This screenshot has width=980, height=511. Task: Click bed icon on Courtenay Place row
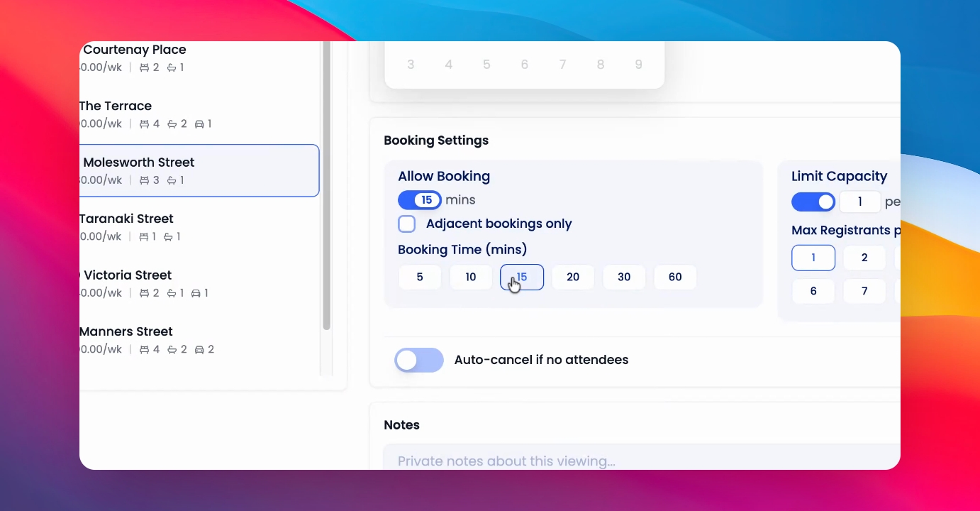(x=145, y=68)
